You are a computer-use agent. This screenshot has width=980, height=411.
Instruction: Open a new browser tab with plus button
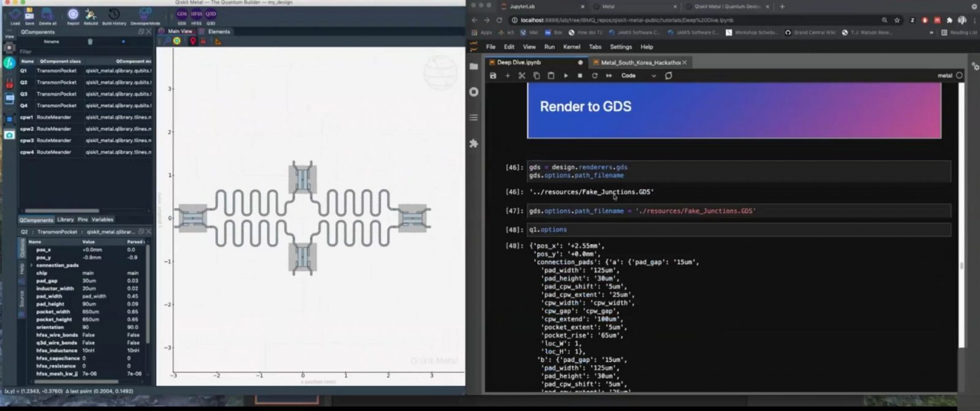[782, 7]
